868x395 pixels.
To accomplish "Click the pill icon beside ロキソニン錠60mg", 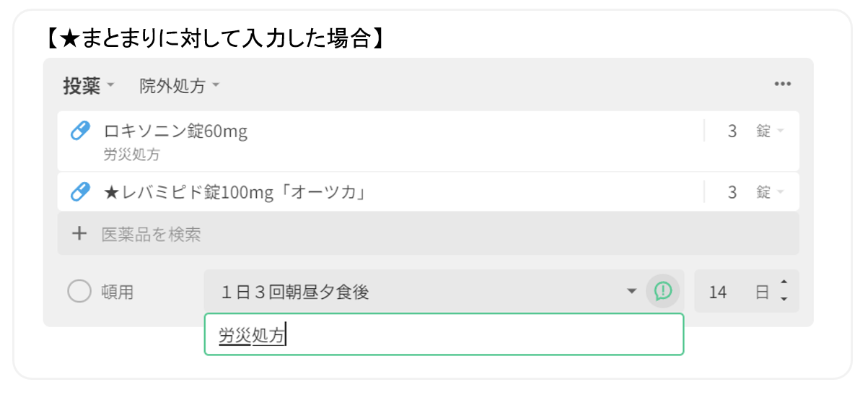I will (80, 131).
